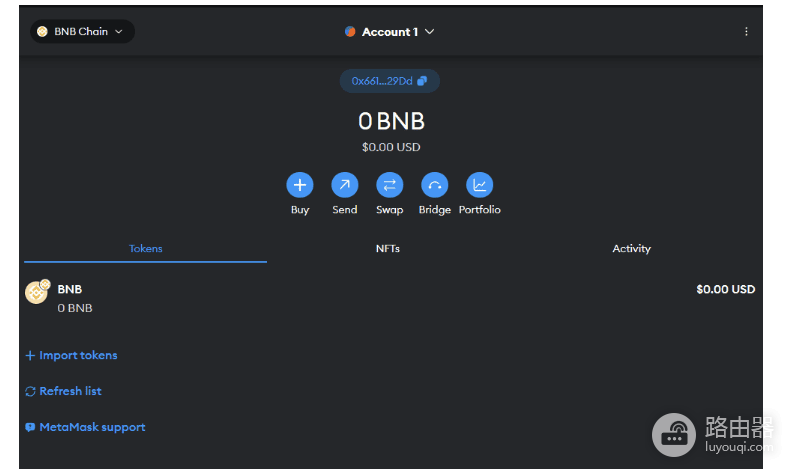The width and height of the screenshot is (792, 475).
Task: Expand the Account 1 dropdown
Action: (389, 32)
